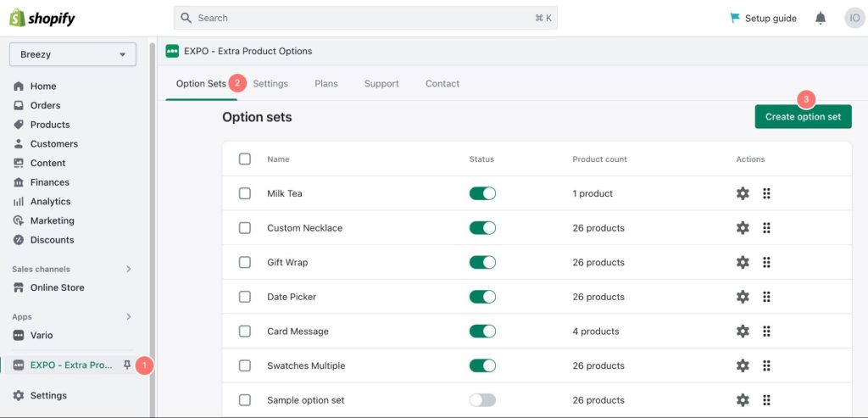Select the Gift Wrap row checkbox
This screenshot has height=418, width=868.
point(245,263)
